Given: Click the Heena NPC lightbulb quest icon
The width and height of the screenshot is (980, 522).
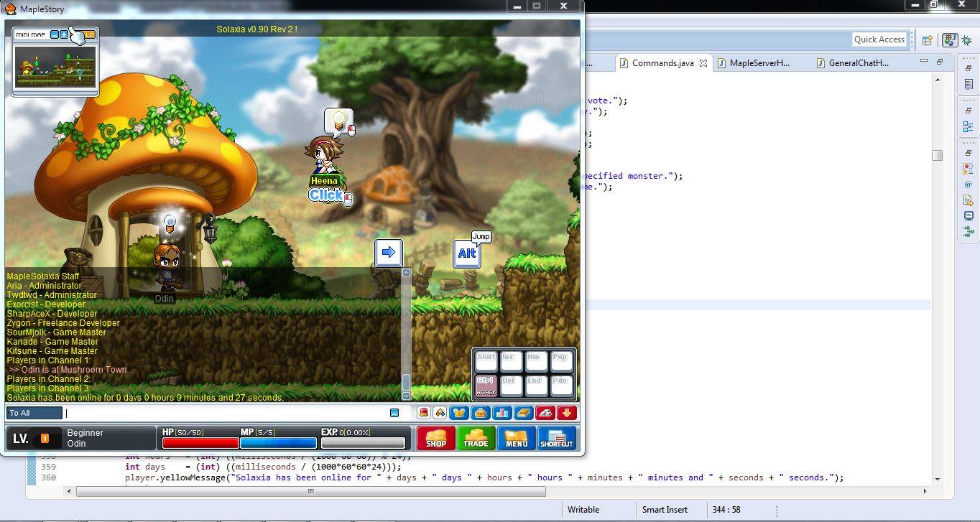Looking at the screenshot, I should [338, 122].
